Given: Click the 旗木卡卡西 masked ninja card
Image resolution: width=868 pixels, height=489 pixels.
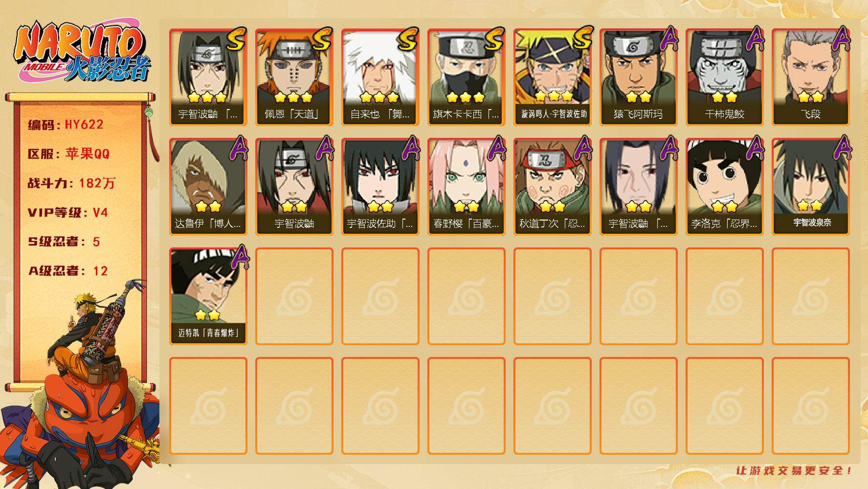Looking at the screenshot, I should point(466,77).
